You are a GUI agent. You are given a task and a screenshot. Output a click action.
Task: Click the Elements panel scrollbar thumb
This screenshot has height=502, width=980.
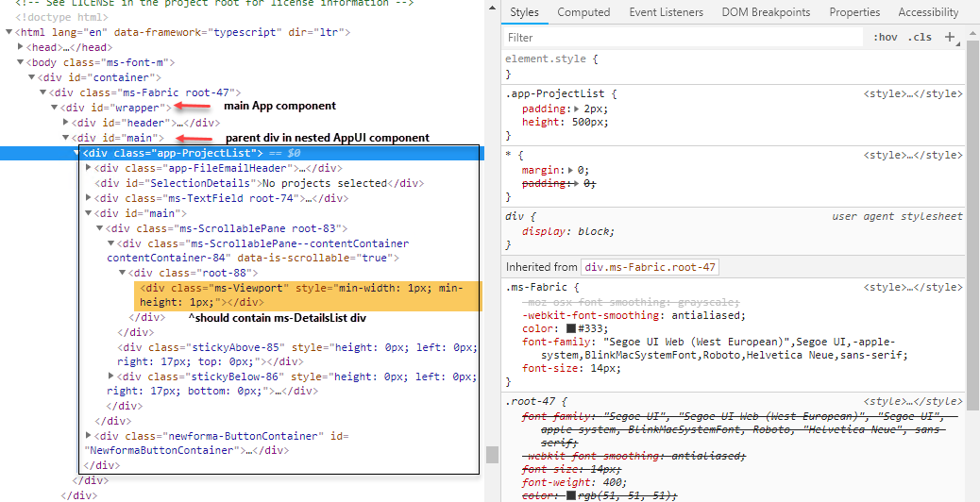point(493,455)
